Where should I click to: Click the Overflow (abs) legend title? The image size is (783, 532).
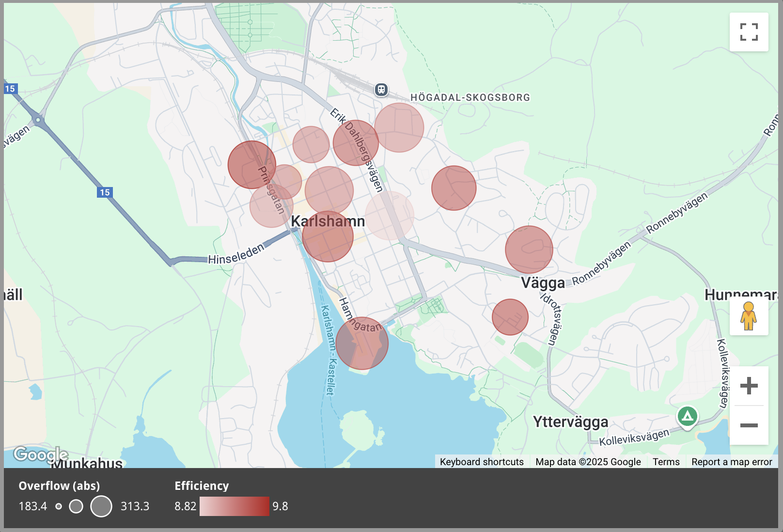(x=59, y=485)
